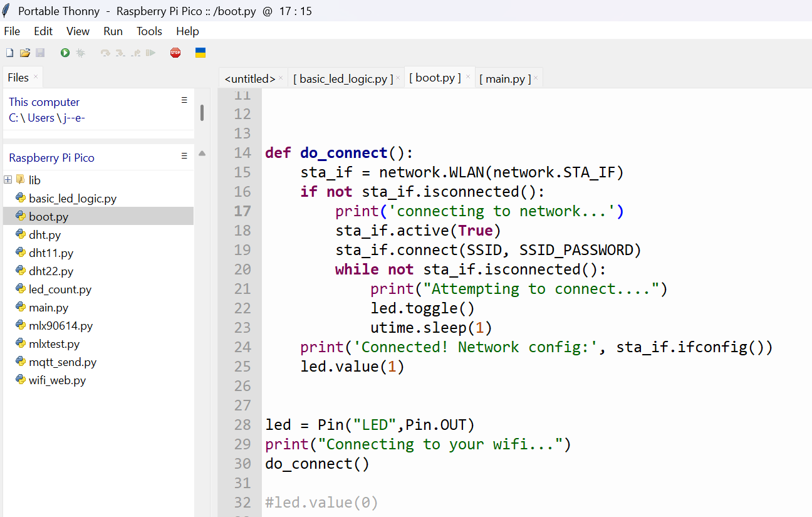Select mqtt_send.py in the file tree

coord(63,362)
